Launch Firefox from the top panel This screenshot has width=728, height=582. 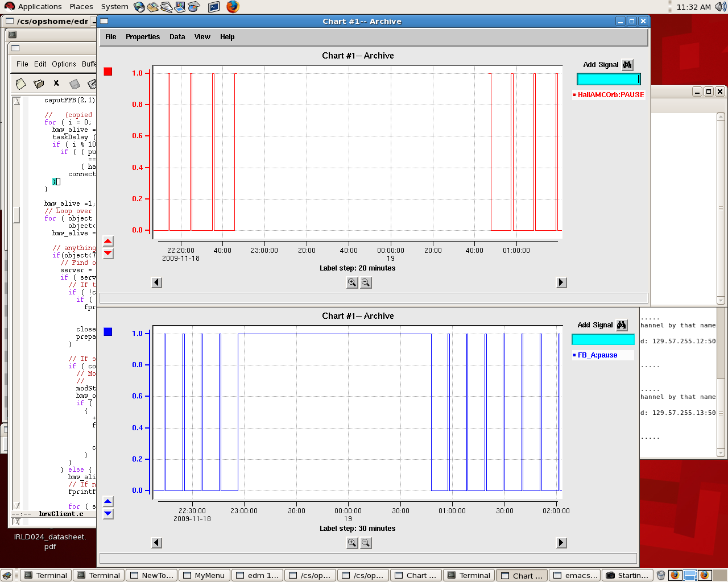coord(233,7)
